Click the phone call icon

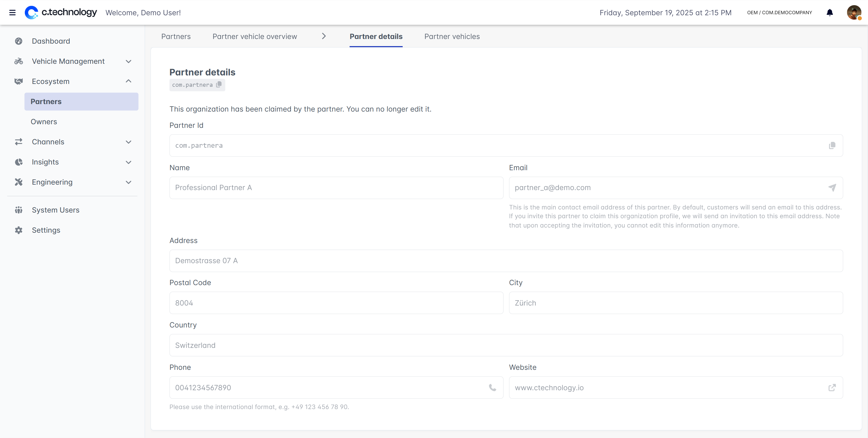click(x=492, y=387)
